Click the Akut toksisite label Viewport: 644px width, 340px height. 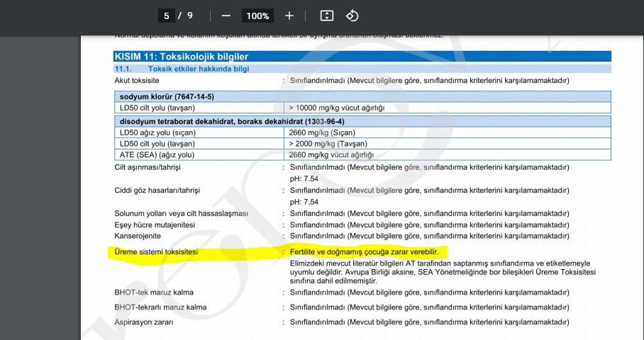138,81
